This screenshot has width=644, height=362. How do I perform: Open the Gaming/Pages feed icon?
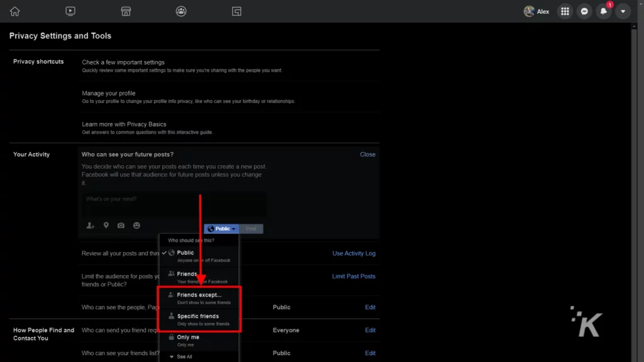pos(236,11)
